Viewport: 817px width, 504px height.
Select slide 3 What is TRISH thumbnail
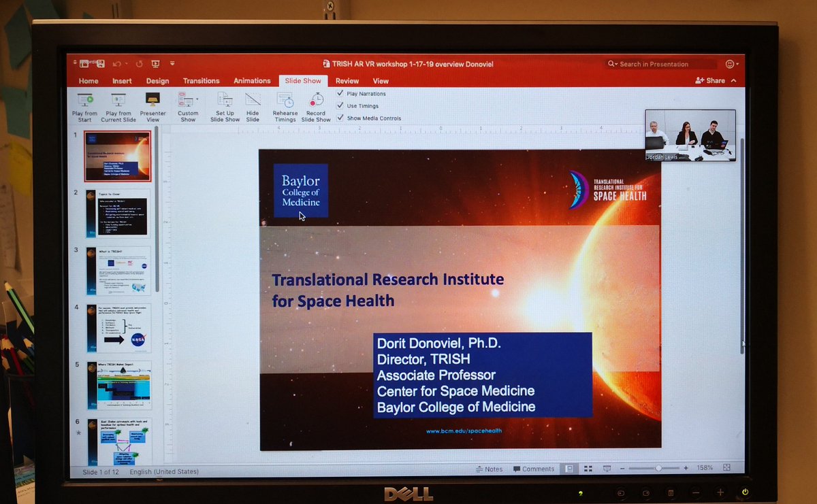pos(118,270)
